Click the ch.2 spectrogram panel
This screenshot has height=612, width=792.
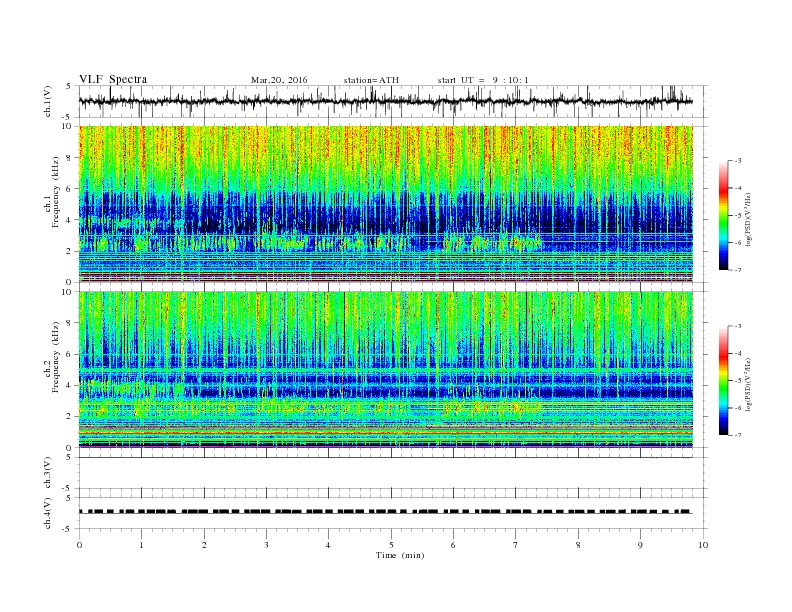click(386, 370)
